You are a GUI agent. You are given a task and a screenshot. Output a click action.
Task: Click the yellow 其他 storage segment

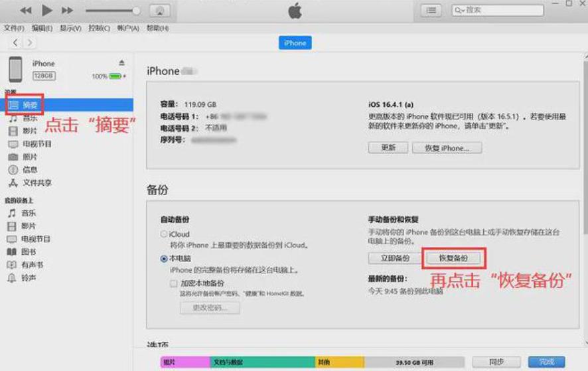point(340,362)
